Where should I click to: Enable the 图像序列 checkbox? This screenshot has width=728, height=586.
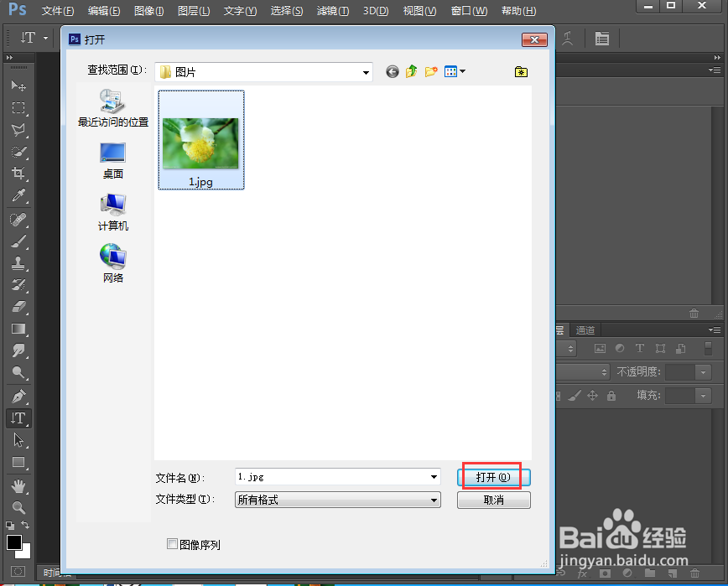(172, 544)
